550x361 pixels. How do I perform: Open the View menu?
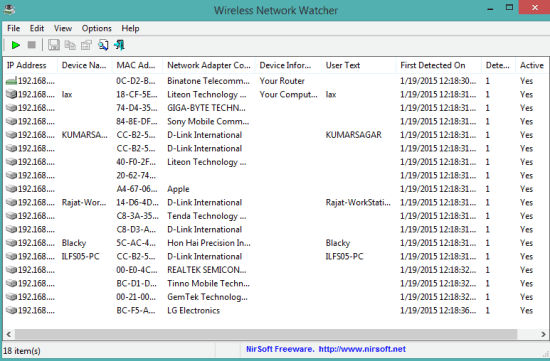(x=63, y=28)
